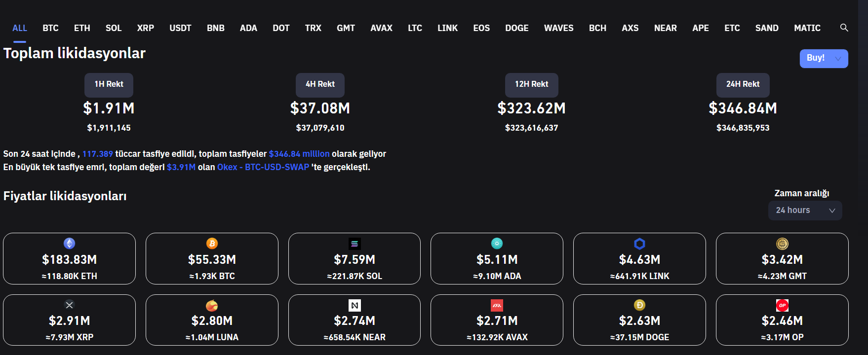Click the Solana coin icon
This screenshot has height=355, width=868.
pyautogui.click(x=355, y=244)
